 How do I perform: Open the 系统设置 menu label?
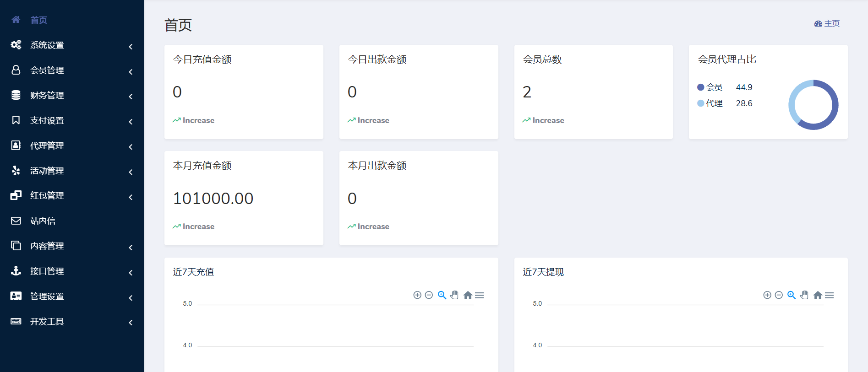[x=47, y=45]
